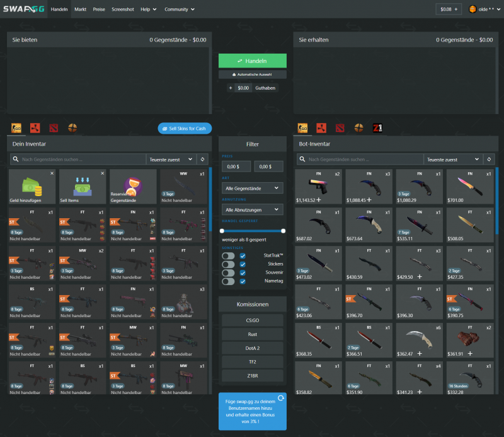Screen dimensions: 504x437
Task: Click the maximum price input field
Action: pos(269,166)
